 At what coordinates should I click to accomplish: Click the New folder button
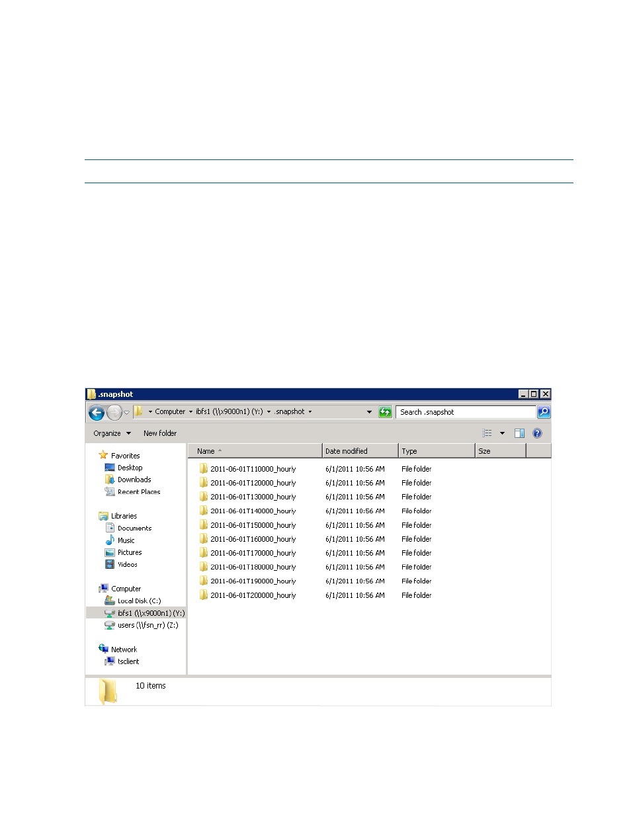[x=160, y=433]
